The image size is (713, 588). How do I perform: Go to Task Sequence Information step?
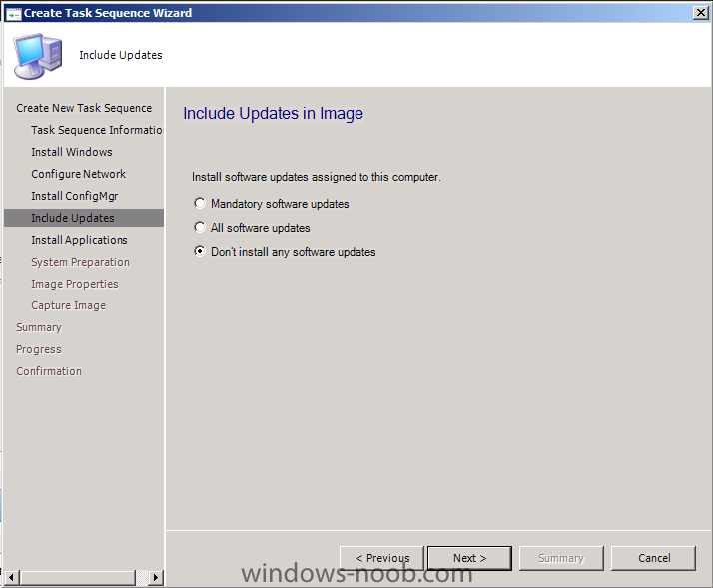click(x=97, y=130)
